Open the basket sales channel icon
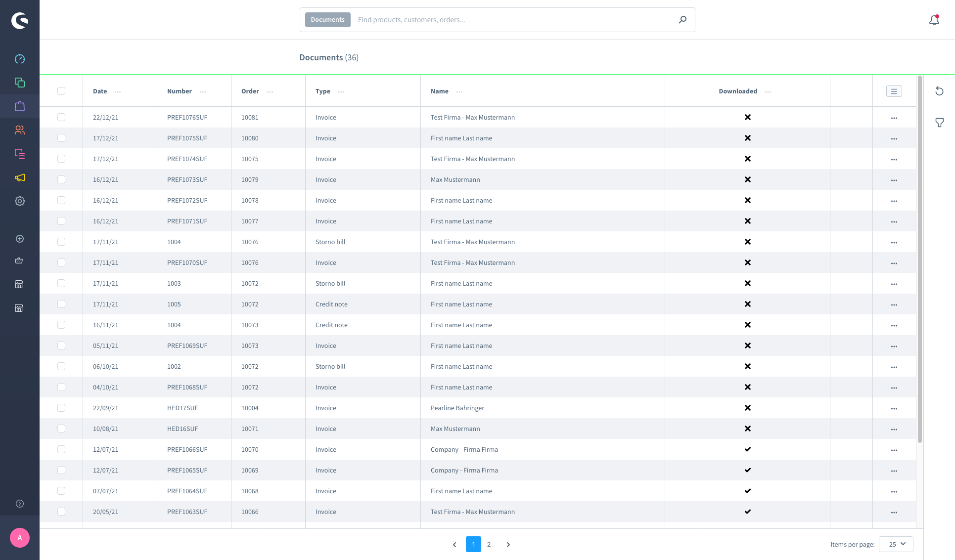 19,260
